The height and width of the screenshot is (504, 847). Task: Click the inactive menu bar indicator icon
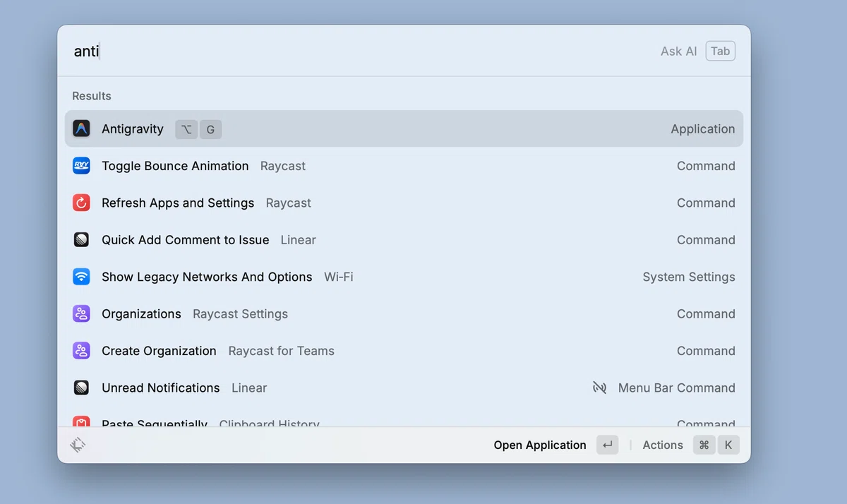[x=600, y=388]
